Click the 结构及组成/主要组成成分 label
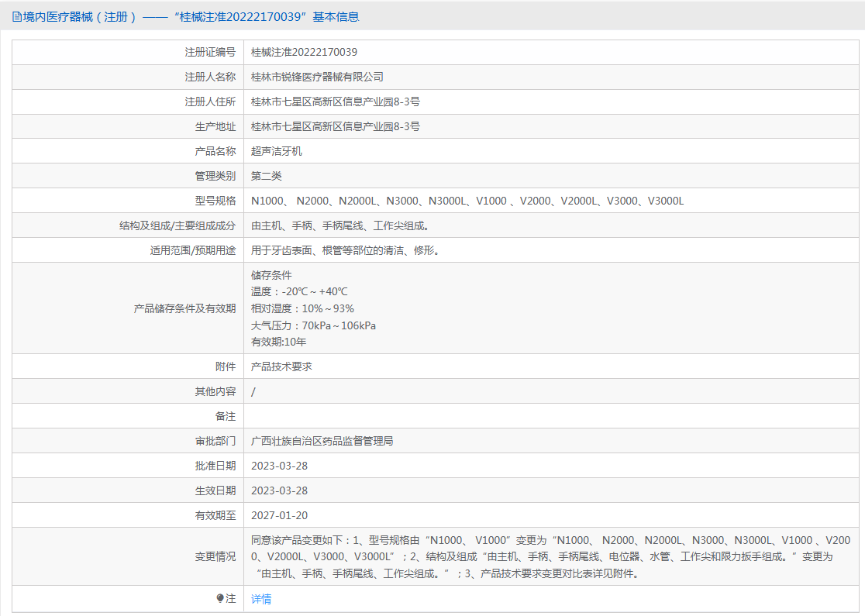865x616 pixels. point(177,225)
